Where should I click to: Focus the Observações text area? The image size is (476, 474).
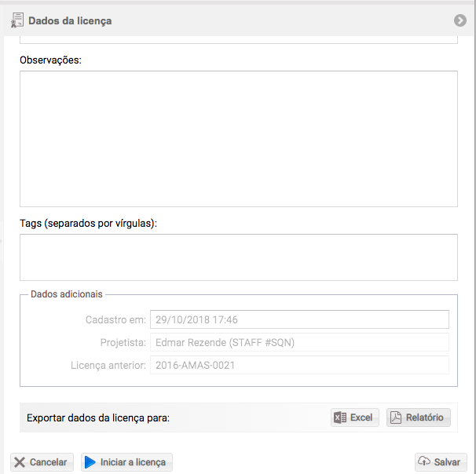(x=239, y=139)
